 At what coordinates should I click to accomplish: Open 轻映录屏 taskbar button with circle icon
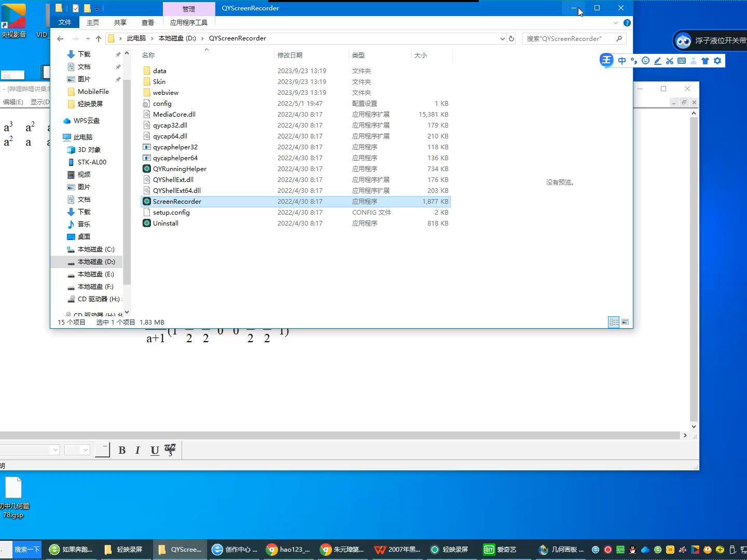point(449,549)
